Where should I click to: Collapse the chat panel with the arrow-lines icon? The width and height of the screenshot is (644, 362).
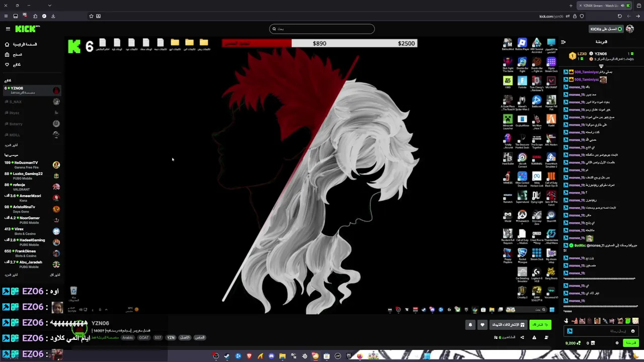coord(563,42)
